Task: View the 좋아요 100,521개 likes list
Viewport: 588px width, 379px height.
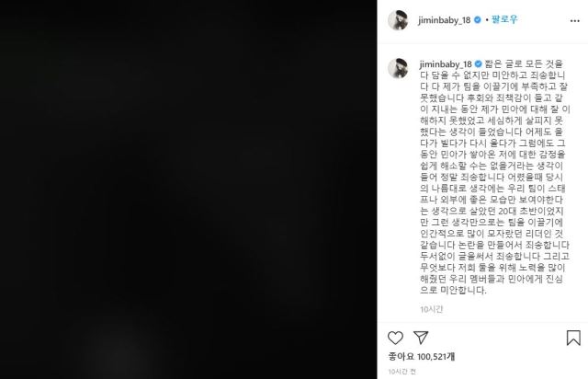Action: 422,356
